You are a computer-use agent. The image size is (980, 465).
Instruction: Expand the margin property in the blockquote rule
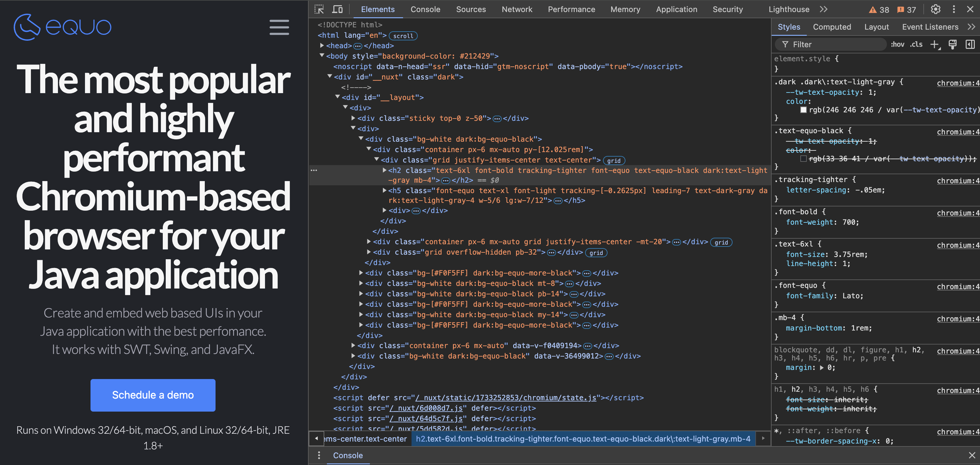point(822,368)
